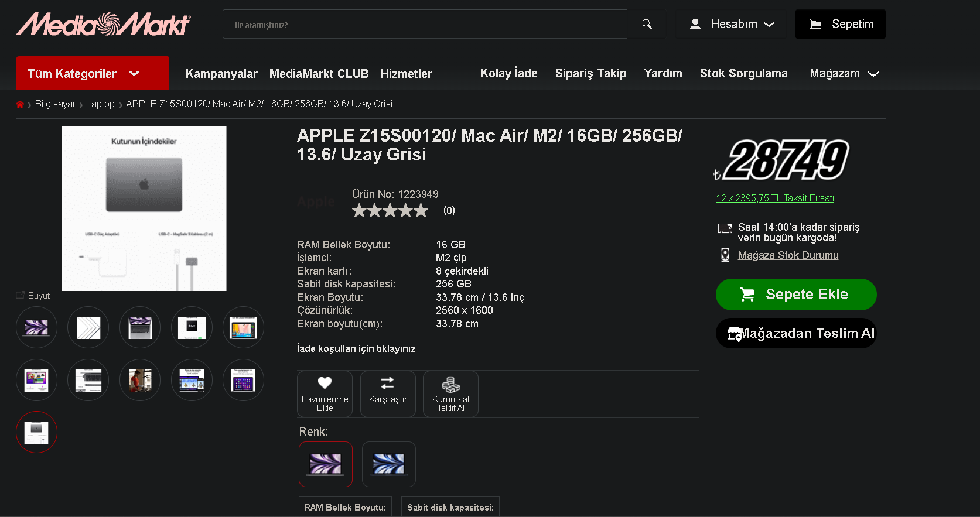Expand the Tüm Kategoriler menu
This screenshot has height=517, width=980.
coord(93,73)
